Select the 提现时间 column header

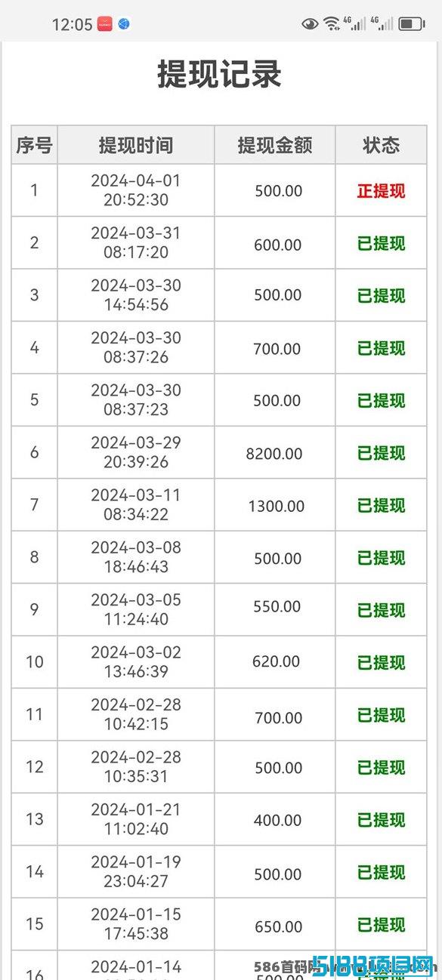click(x=136, y=145)
